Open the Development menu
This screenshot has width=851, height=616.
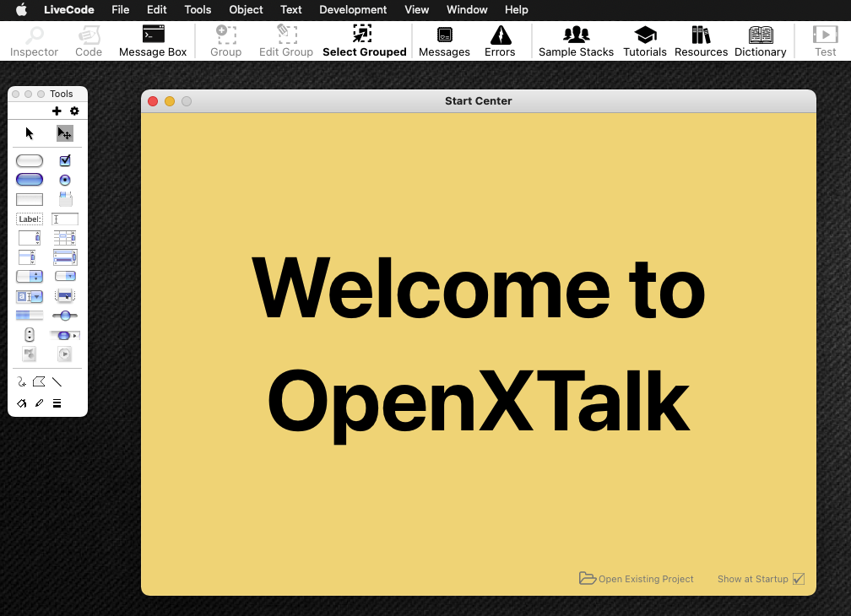tap(353, 10)
